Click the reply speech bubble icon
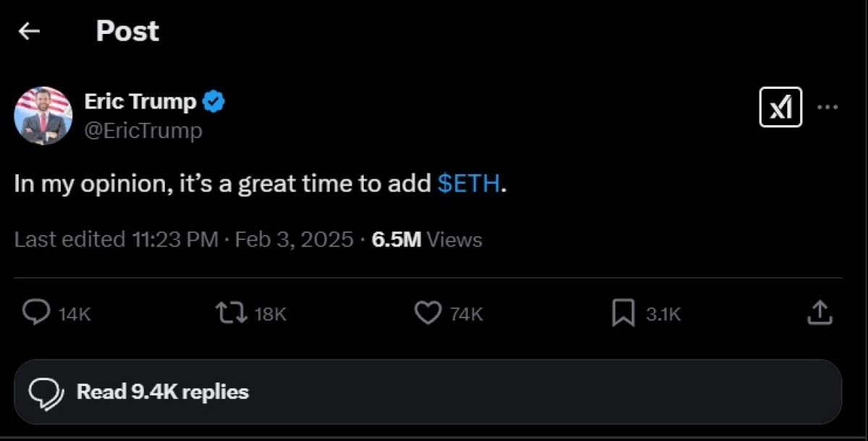Screen dimensions: 868x441 [35, 313]
